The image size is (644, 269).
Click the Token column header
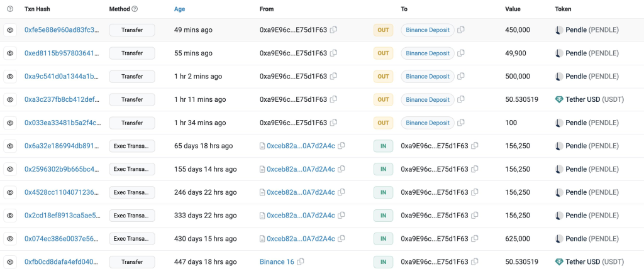563,9
